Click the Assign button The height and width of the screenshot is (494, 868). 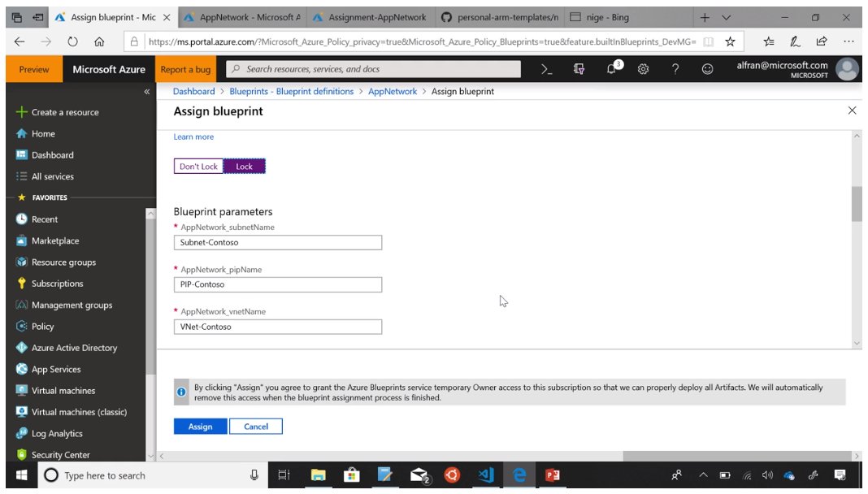click(199, 426)
